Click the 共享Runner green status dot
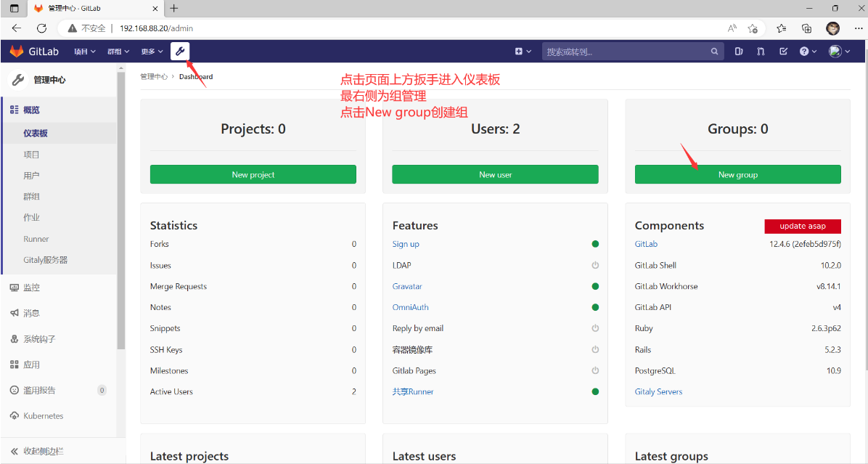Viewport: 868px width, 464px height. tap(595, 391)
